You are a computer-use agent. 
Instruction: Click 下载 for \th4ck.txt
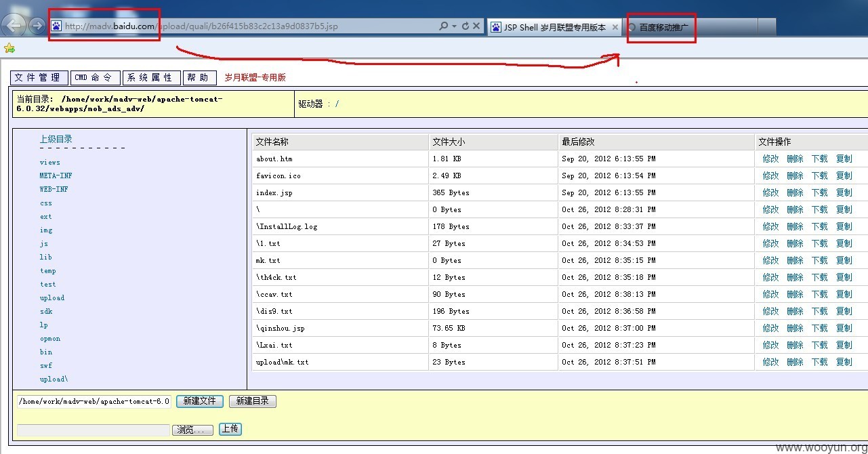(x=819, y=277)
